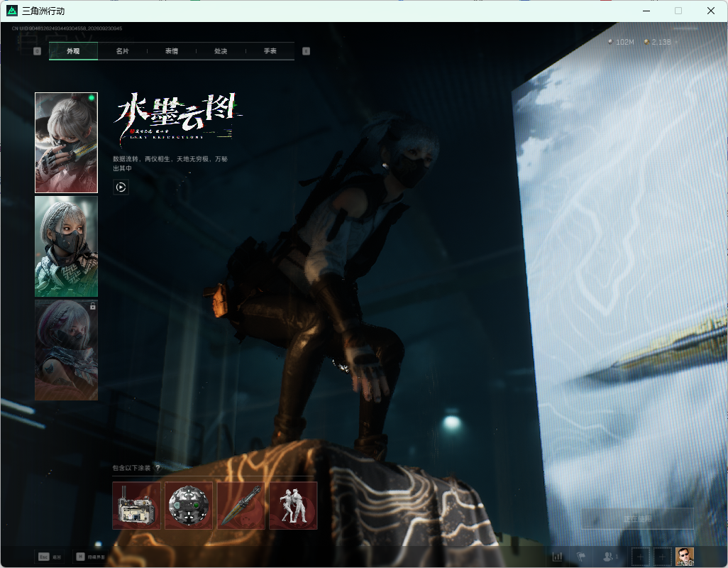Screen dimensions: 728x568
Task: Open the 处决 tab
Action: click(221, 51)
